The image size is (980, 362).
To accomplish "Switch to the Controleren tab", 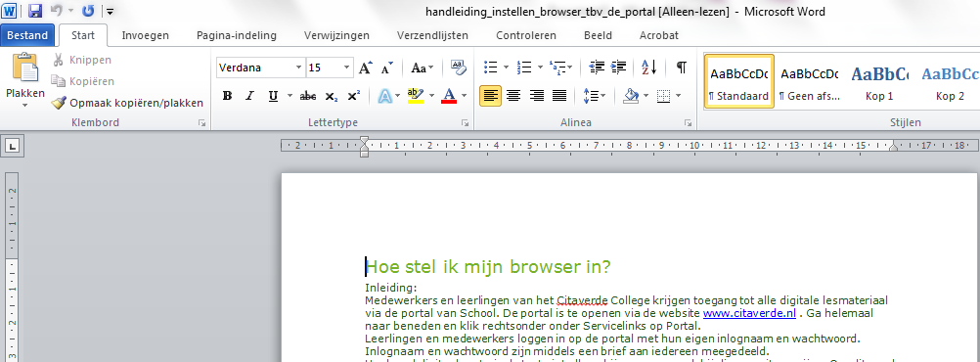I will (525, 35).
